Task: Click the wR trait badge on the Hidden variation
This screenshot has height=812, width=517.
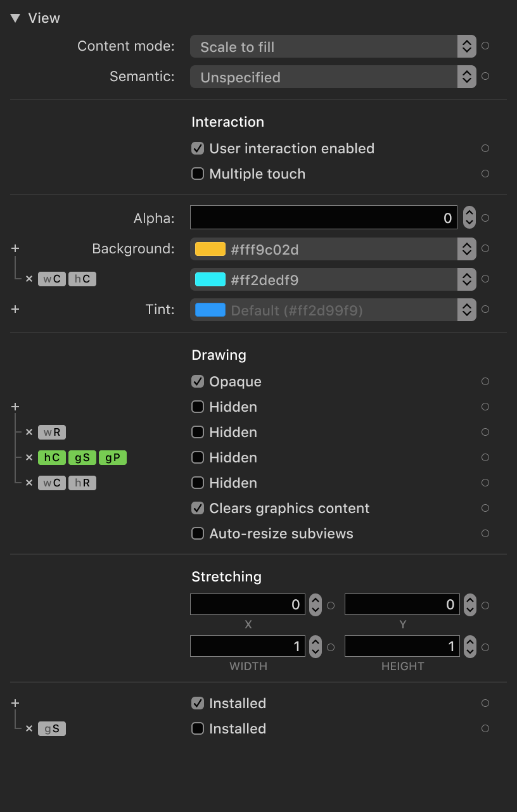Action: 51,432
